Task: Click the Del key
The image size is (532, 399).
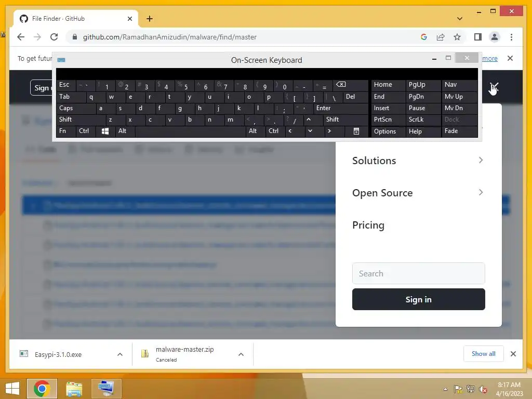Action: click(355, 97)
